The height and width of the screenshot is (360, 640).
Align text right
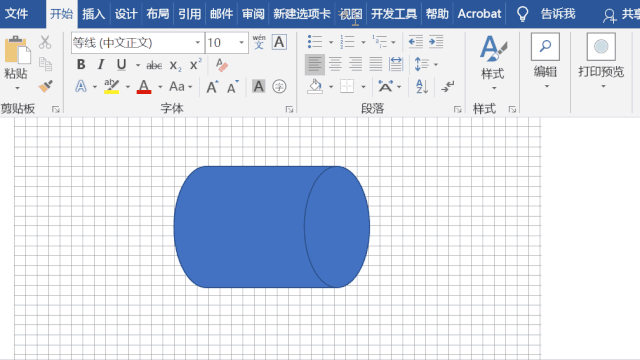click(356, 64)
